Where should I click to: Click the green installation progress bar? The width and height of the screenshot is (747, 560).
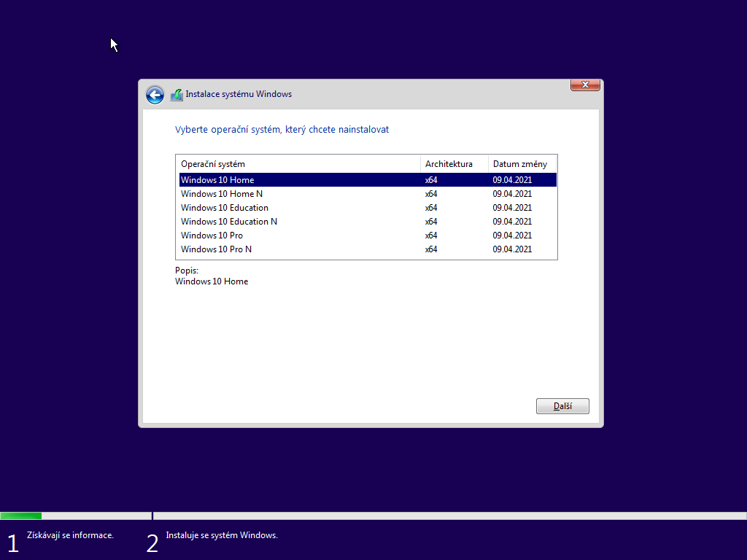tap(21, 516)
